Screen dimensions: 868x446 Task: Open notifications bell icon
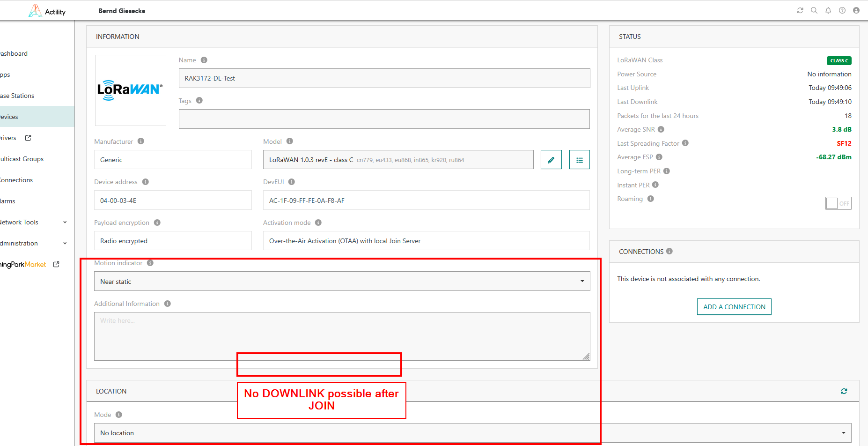point(828,10)
